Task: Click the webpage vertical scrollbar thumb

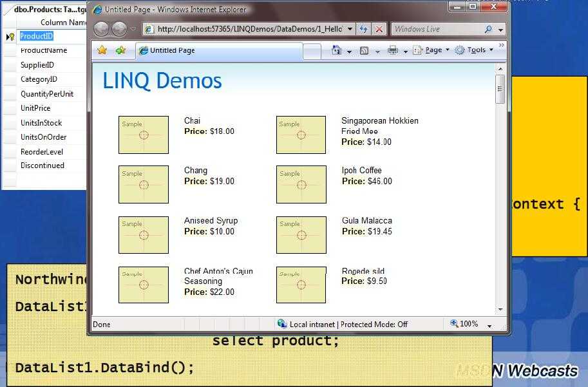Action: pos(500,89)
